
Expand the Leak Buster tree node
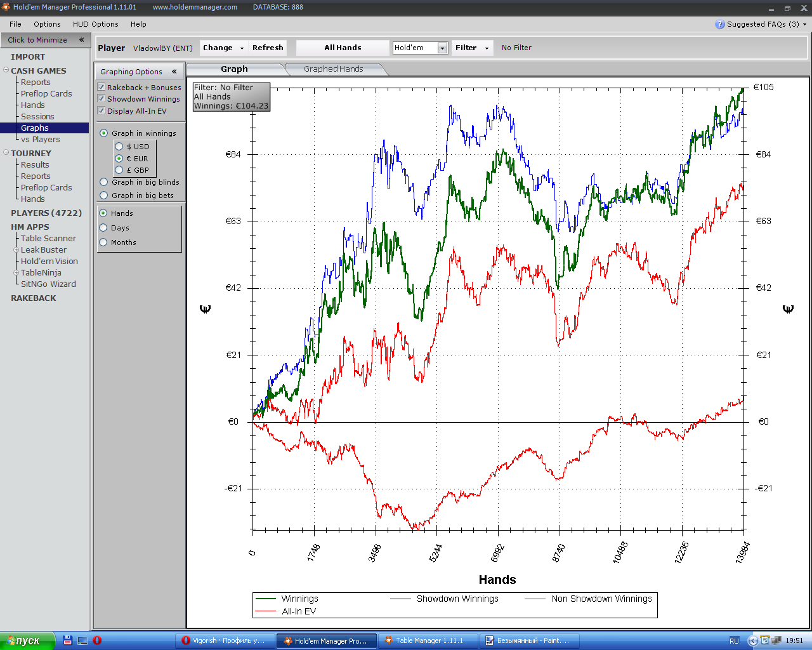16,250
